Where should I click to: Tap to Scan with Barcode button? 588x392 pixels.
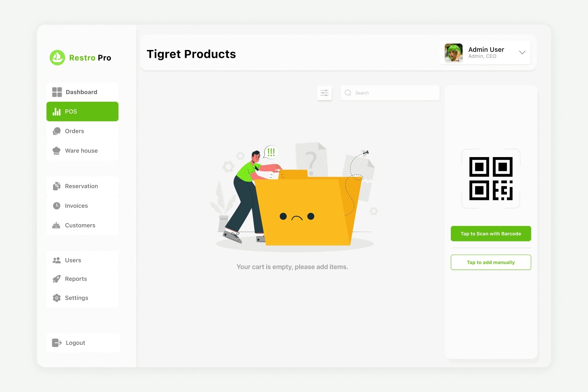(x=491, y=234)
